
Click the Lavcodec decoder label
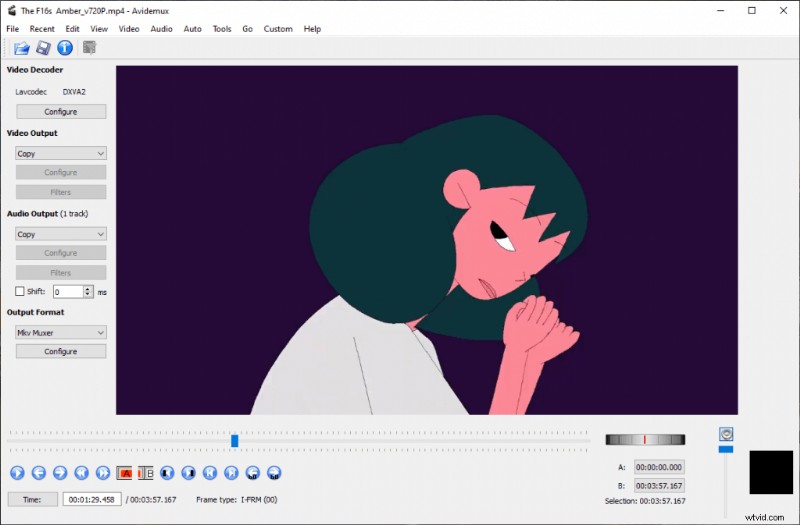tap(31, 92)
